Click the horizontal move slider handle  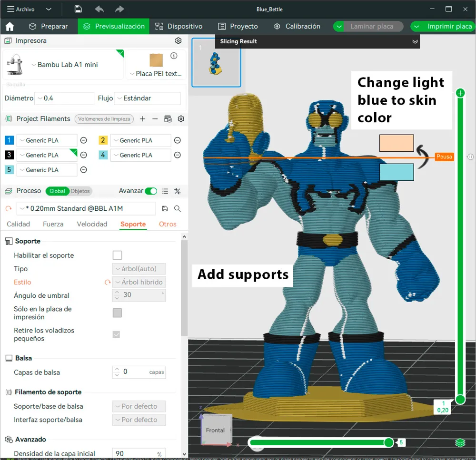(388, 443)
